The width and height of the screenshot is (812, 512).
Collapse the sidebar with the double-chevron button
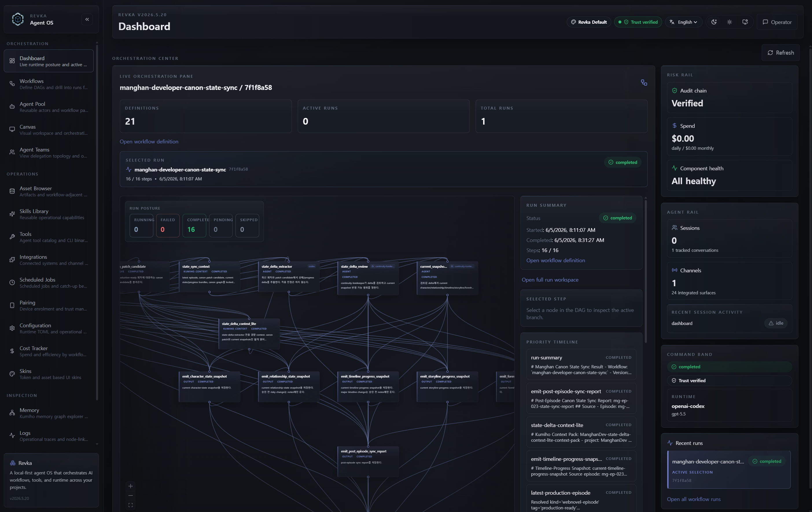pos(87,19)
